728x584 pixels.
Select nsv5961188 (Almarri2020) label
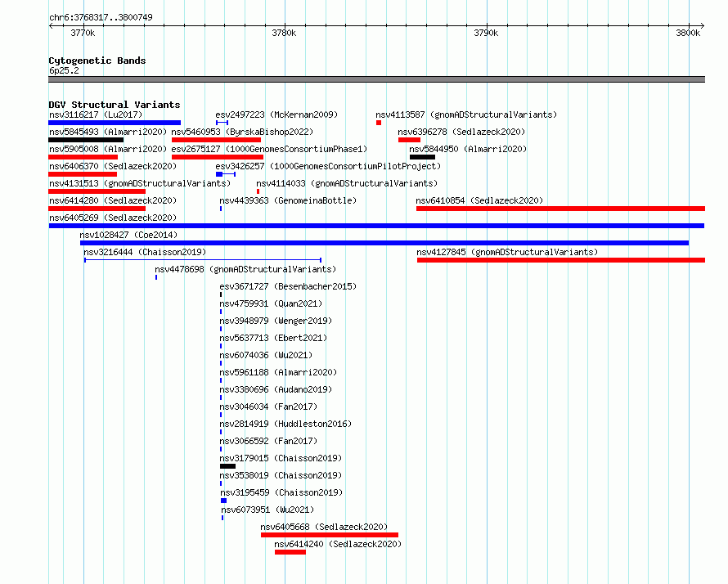278,372
